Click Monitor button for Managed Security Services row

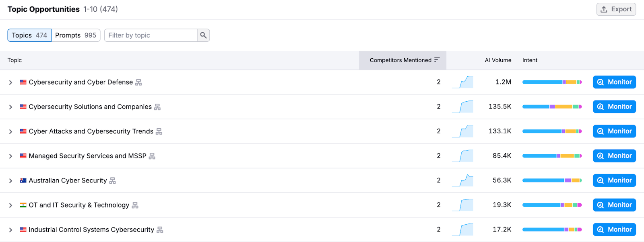coord(614,156)
